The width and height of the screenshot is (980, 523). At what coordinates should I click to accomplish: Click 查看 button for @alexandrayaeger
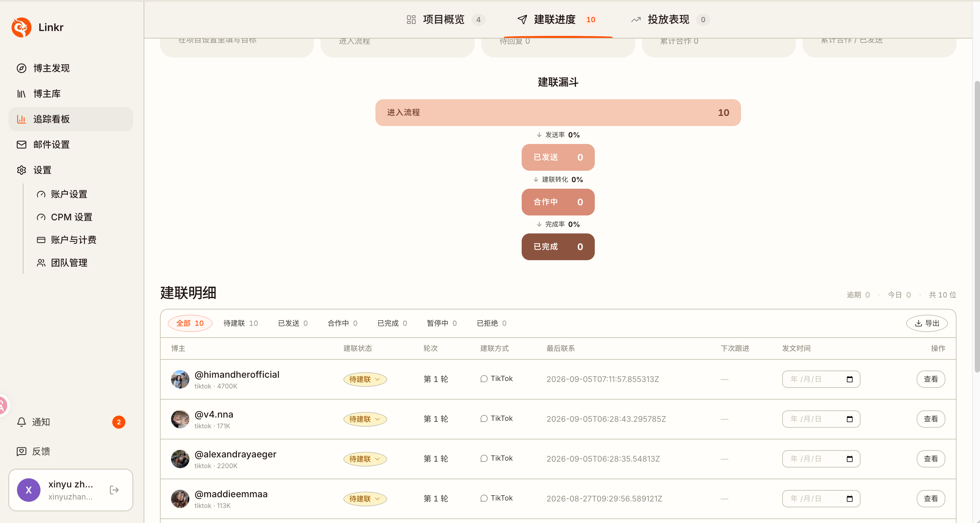pos(931,459)
